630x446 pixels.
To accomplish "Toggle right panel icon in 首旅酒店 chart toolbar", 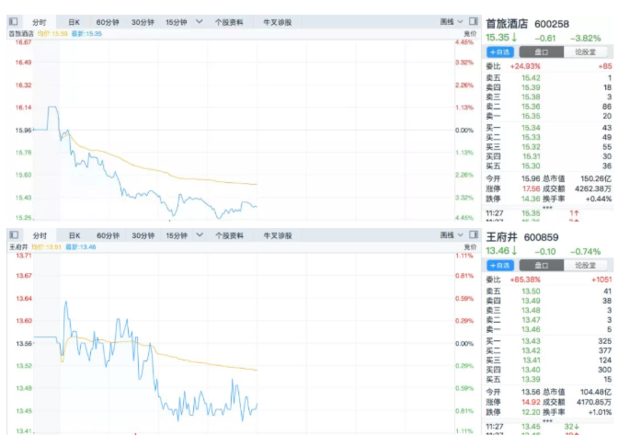I will (x=473, y=21).
